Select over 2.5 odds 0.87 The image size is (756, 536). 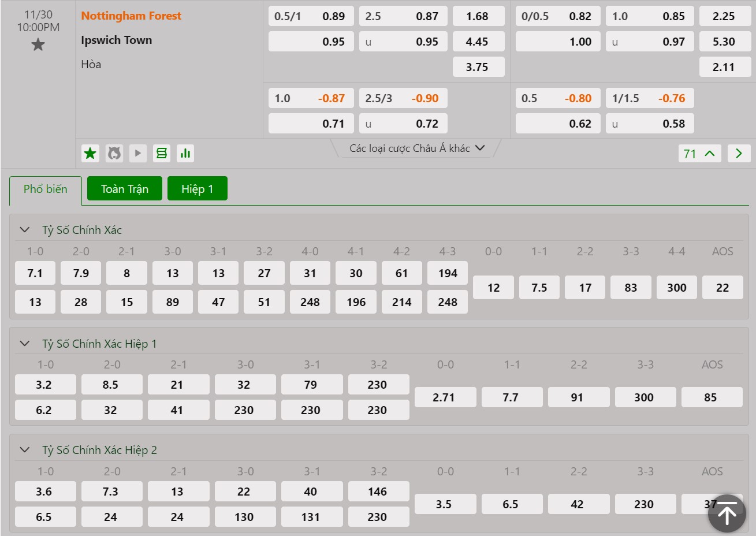coord(403,16)
